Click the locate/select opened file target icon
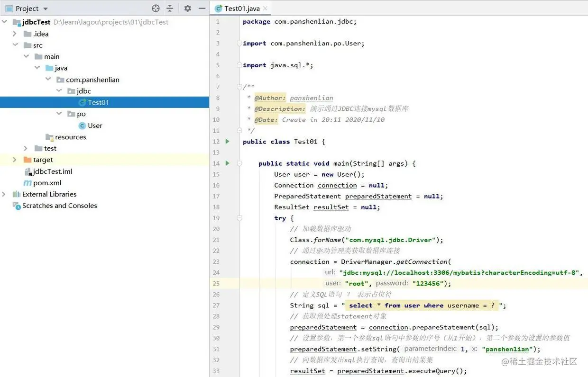Viewport: 588px width, 377px height. point(156,9)
